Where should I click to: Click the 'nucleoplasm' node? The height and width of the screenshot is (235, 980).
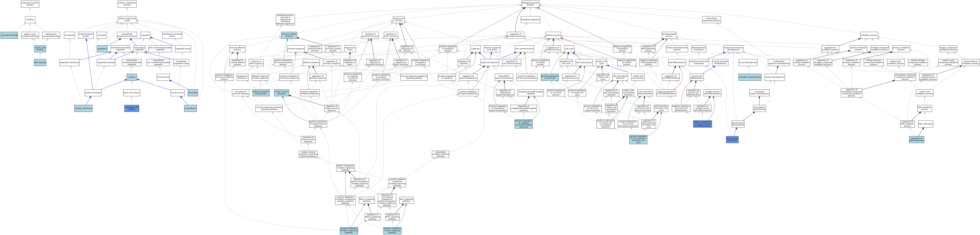coord(190,108)
